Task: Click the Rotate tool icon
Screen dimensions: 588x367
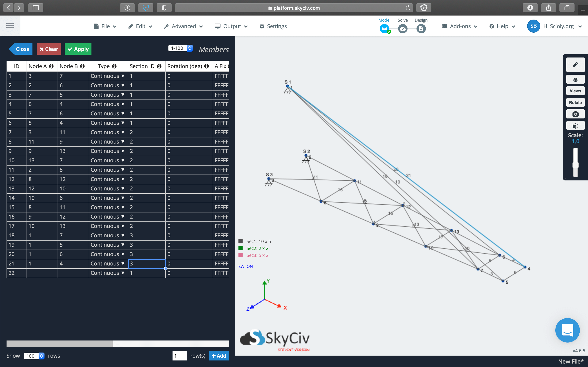Action: tap(575, 102)
